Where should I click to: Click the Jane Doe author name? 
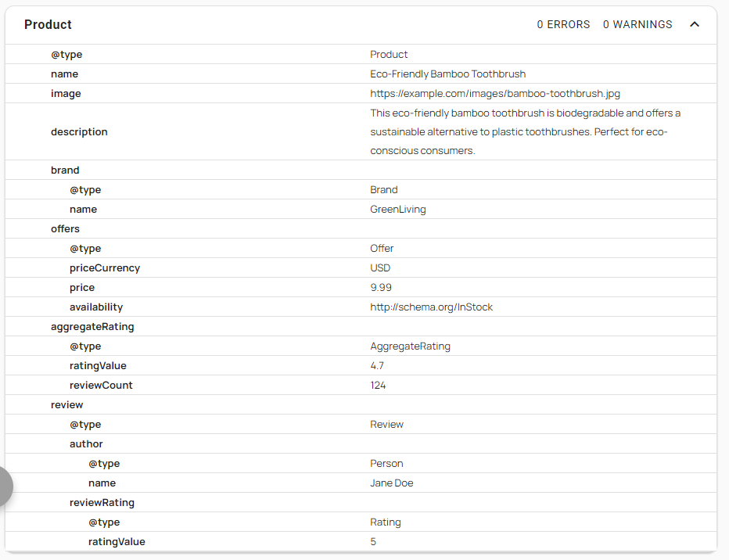click(391, 483)
